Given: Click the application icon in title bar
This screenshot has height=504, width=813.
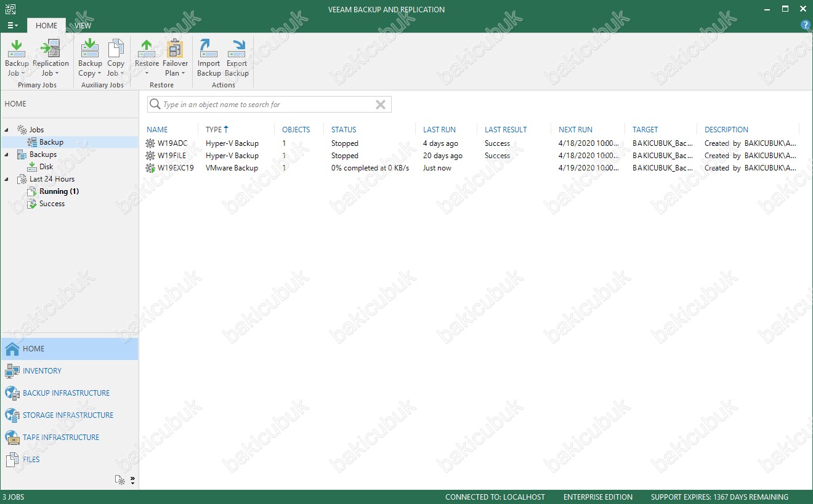Looking at the screenshot, I should coord(10,9).
